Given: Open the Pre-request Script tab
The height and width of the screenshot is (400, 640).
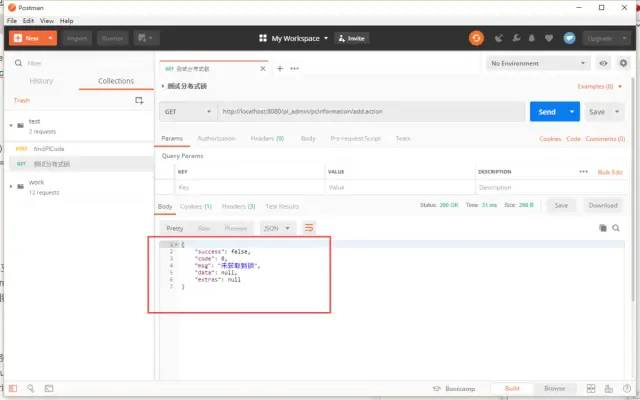Looking at the screenshot, I should click(356, 139).
